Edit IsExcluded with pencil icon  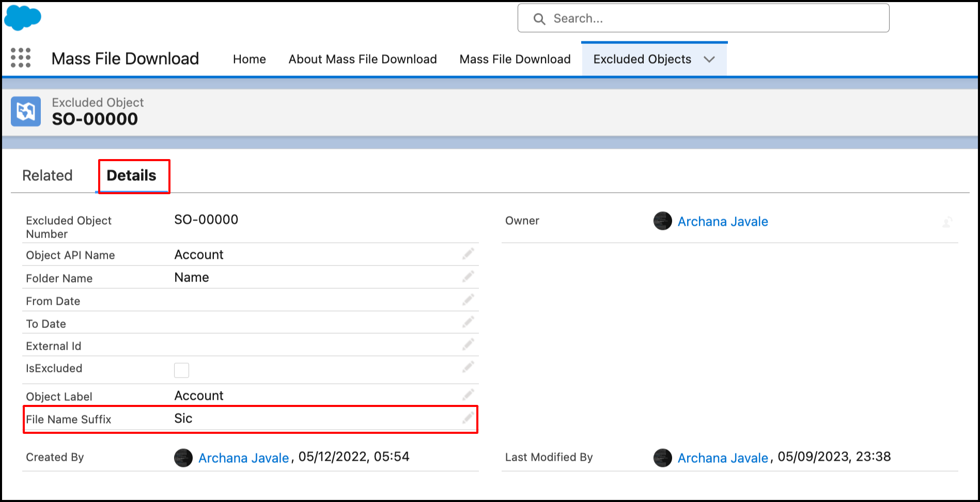point(468,367)
